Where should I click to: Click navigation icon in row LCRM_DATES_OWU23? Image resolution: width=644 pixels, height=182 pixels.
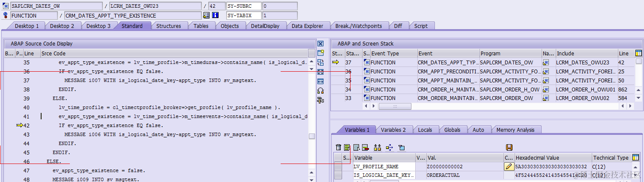[546, 63]
